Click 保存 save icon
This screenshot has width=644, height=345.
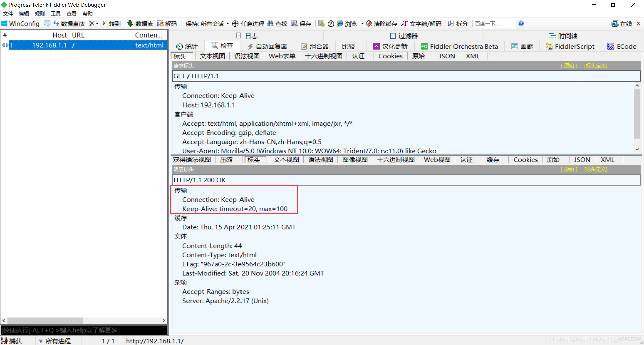click(x=301, y=24)
